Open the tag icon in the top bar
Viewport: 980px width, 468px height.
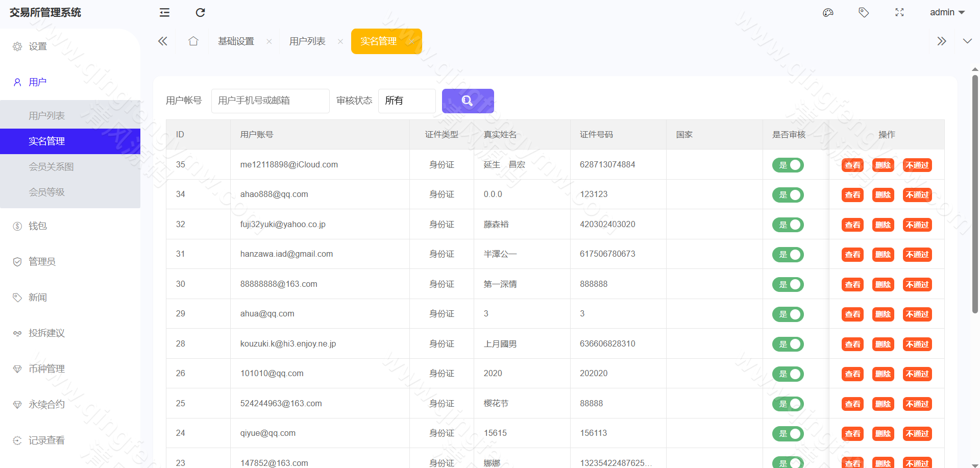coord(864,12)
